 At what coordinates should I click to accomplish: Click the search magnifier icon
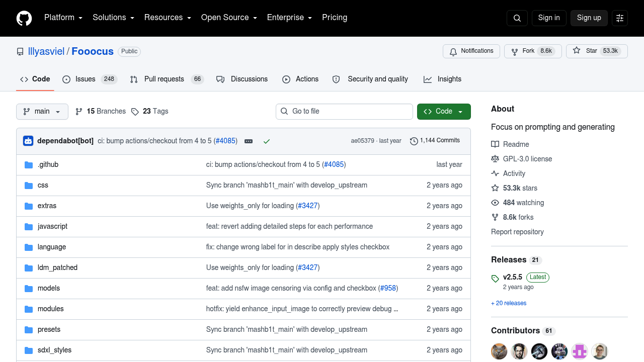[x=517, y=18]
